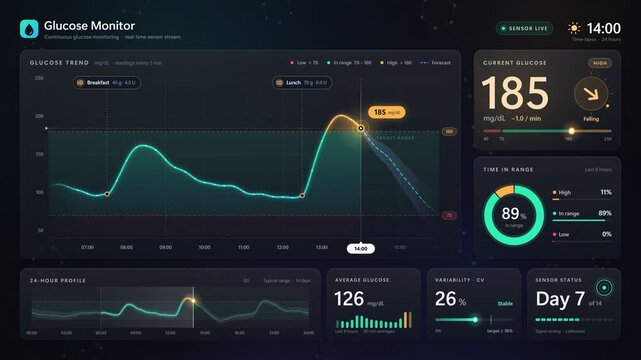Click the 'Day 7' sensor text
Screen dimensions: 641x360
pyautogui.click(x=560, y=299)
